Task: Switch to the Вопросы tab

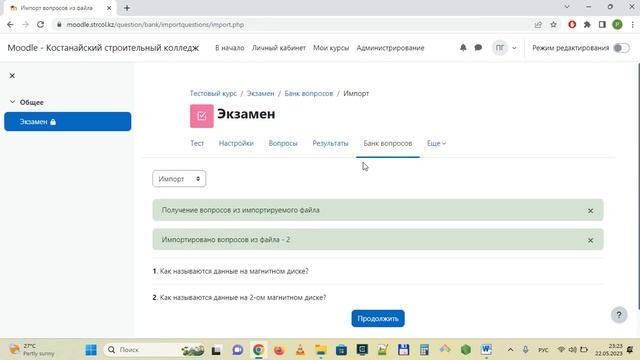Action: [283, 143]
